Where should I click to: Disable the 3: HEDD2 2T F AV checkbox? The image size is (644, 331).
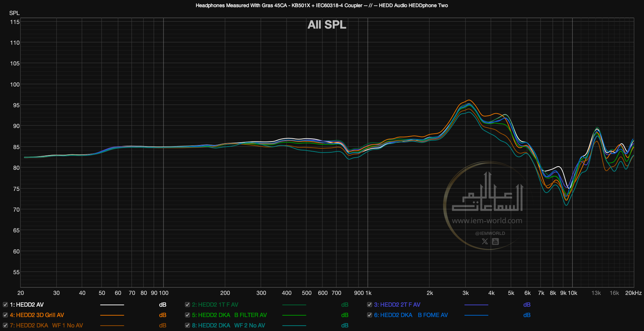(370, 305)
